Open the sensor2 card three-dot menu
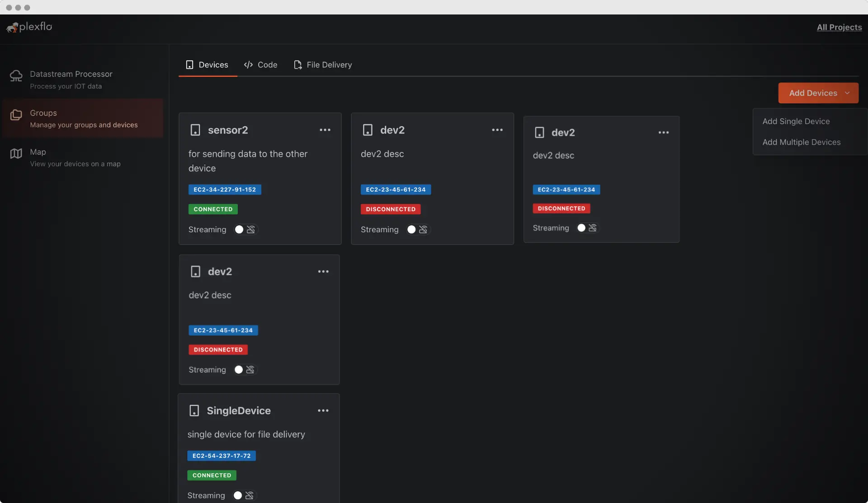Image resolution: width=868 pixels, height=503 pixels. pos(325,130)
